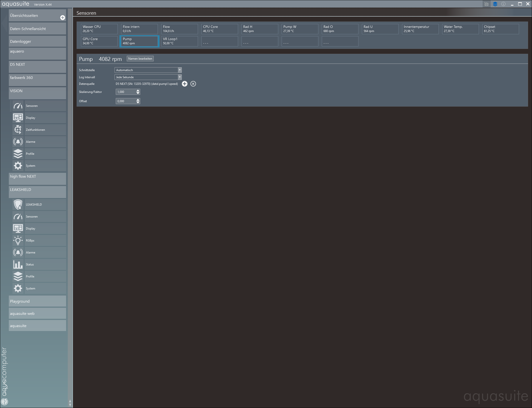Open LEAKSHIELD System gear icon

click(x=18, y=288)
